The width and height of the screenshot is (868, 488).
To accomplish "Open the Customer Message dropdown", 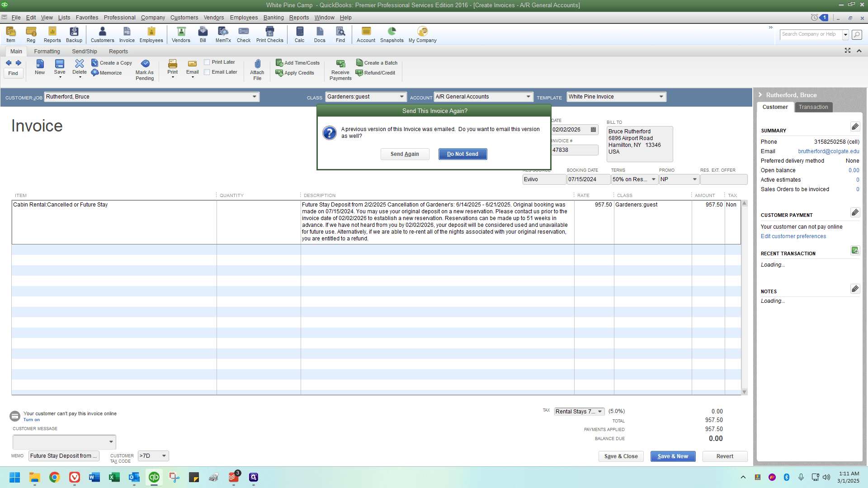I will (111, 442).
